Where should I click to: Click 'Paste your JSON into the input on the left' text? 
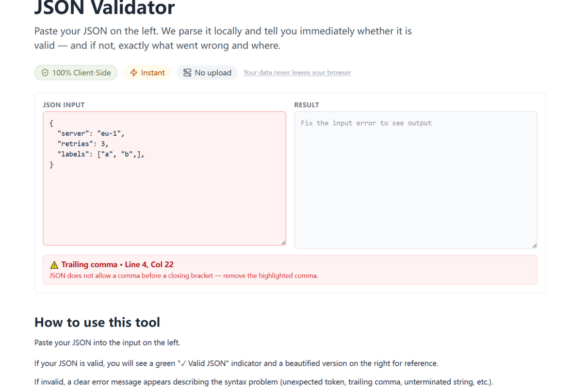[x=107, y=342]
